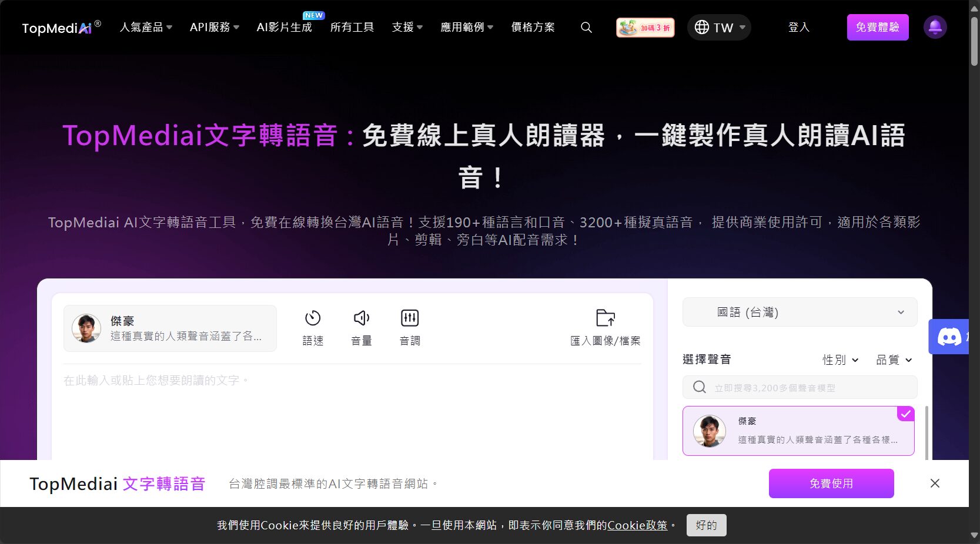The image size is (980, 544).
Task: Expand API服務 menu
Action: [215, 27]
